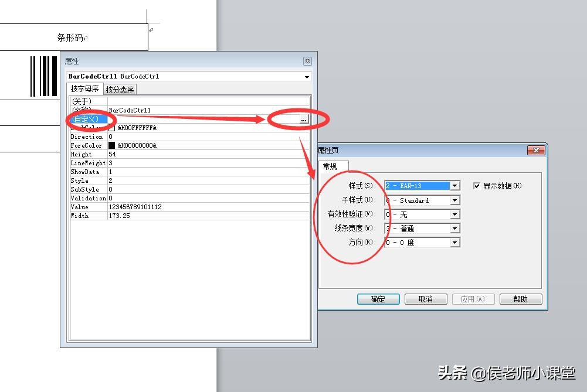
Task: Select the (自定义) property row
Action: tap(189, 120)
